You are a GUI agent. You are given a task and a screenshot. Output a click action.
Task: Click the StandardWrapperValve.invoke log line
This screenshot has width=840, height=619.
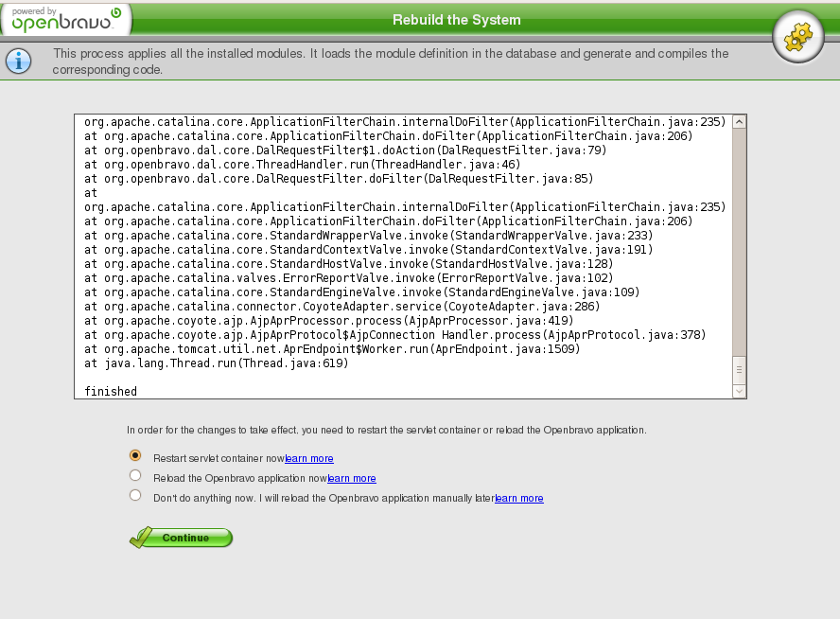(x=369, y=236)
